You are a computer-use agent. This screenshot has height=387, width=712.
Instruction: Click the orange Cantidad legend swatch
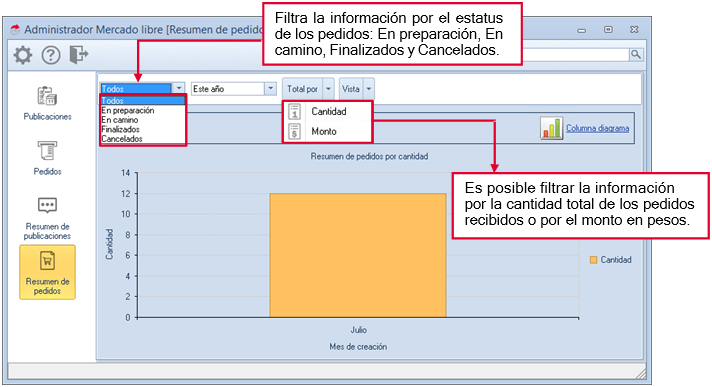tap(593, 260)
